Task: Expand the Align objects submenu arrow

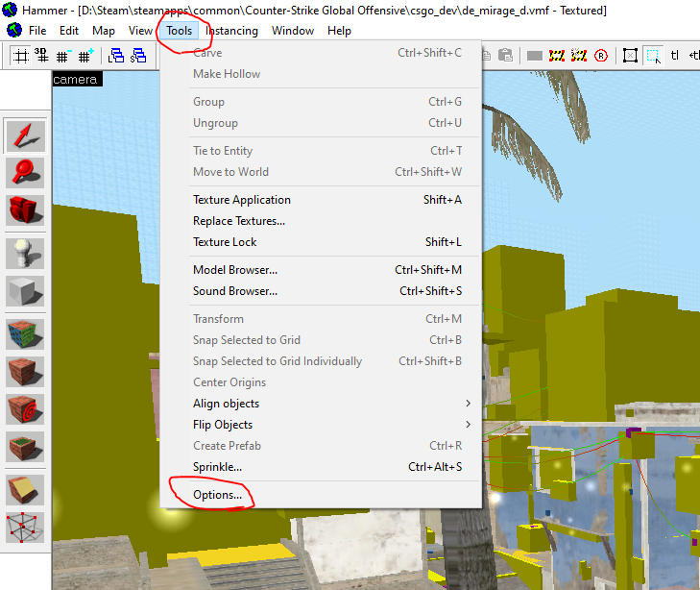Action: point(468,404)
